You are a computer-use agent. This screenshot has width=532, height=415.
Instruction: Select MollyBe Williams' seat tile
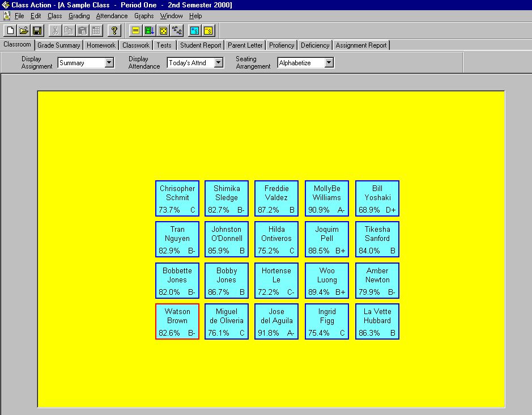327,198
